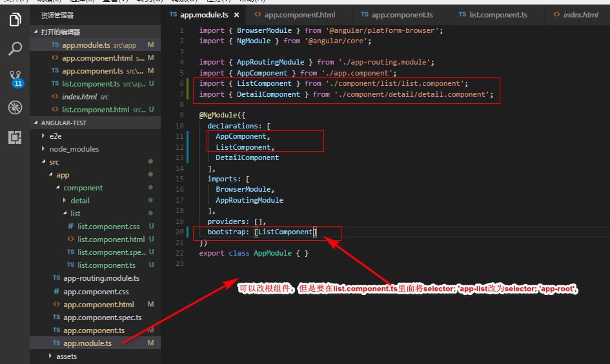Open Source Control view with 11 changes
The height and width of the screenshot is (364, 610).
tap(15, 79)
